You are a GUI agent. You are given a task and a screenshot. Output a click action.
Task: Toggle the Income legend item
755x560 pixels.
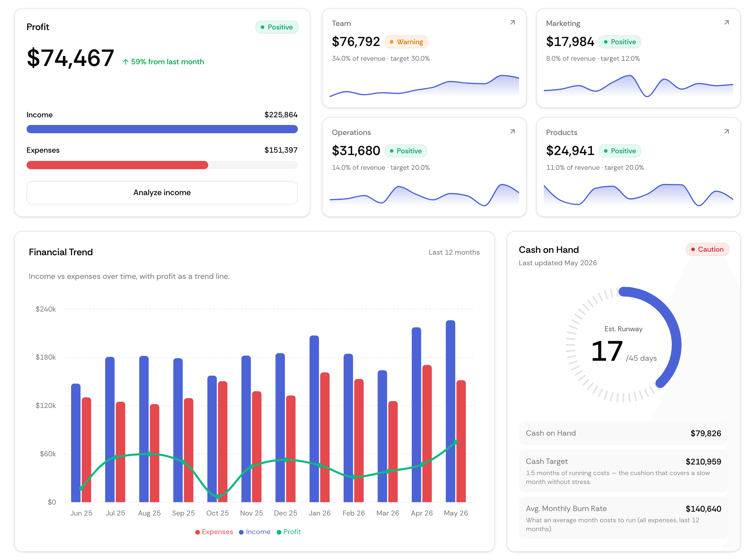pyautogui.click(x=255, y=532)
